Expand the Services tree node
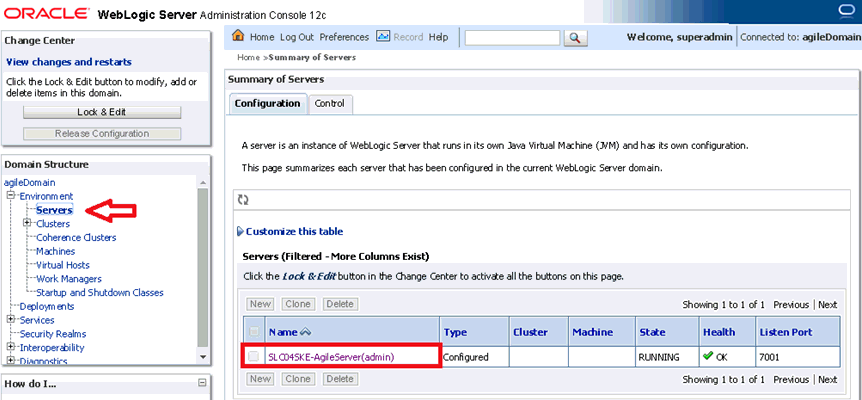The width and height of the screenshot is (862, 400). pyautogui.click(x=10, y=320)
